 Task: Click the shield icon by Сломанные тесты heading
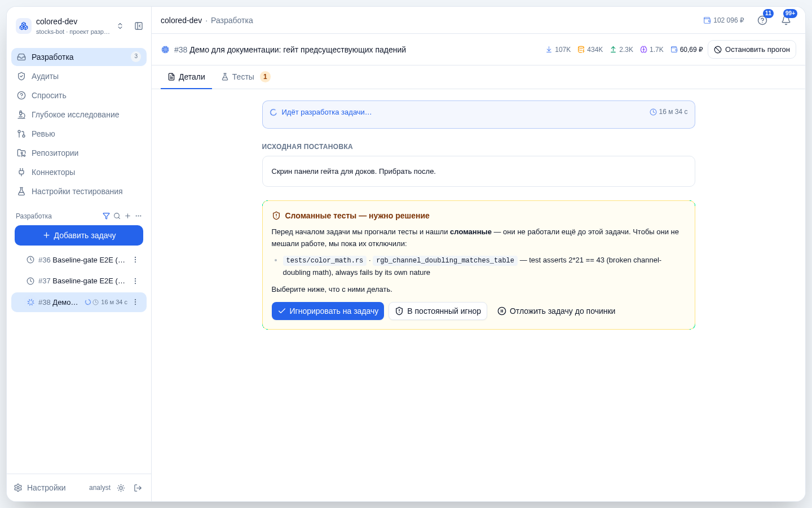pyautogui.click(x=276, y=216)
